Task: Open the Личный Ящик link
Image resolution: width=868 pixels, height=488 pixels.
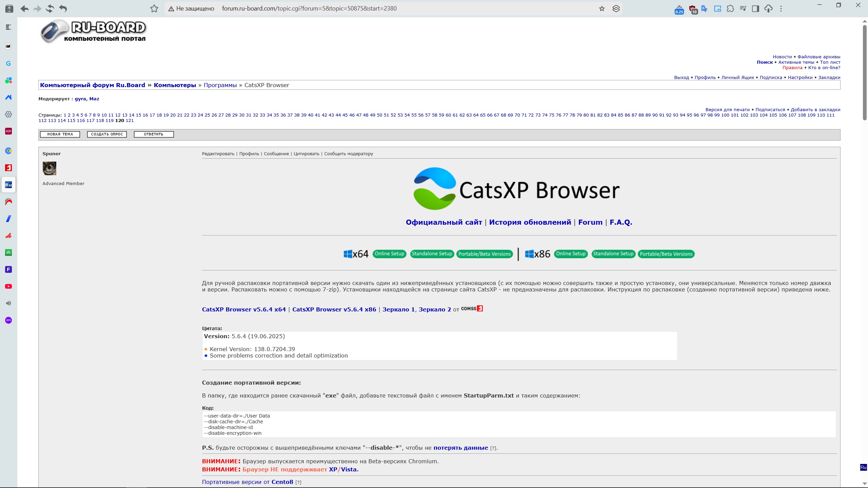Action: tap(737, 77)
